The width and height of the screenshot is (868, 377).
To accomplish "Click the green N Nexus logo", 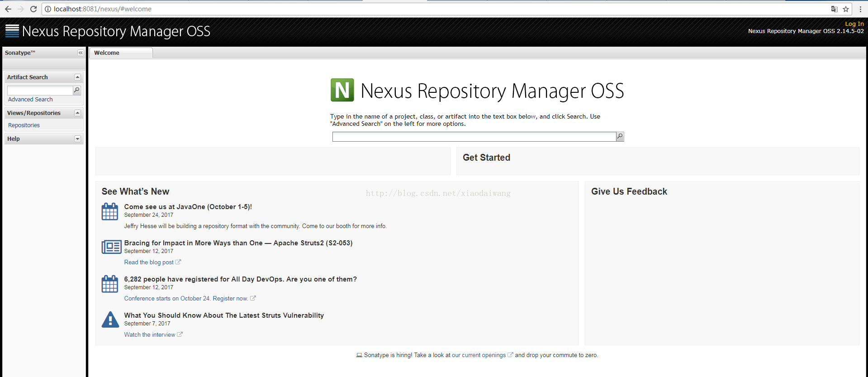I will coord(342,90).
